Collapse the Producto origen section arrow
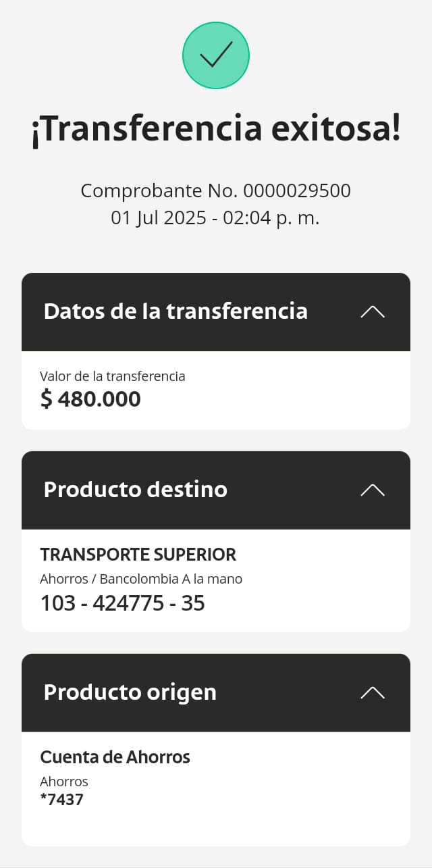This screenshot has height=868, width=432. point(373,692)
